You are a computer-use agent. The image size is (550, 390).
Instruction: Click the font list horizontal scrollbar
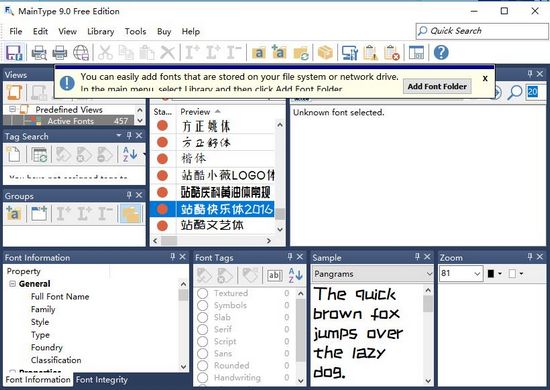(x=212, y=241)
